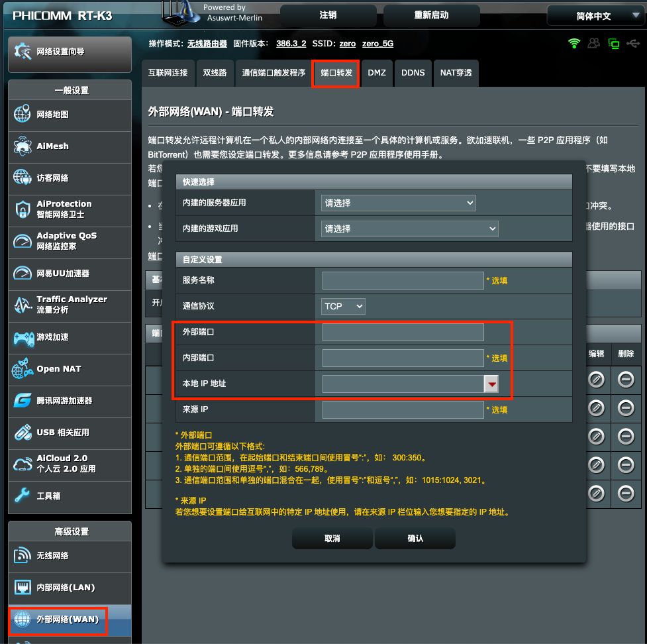Open 无线网络 wireless settings
Image resolution: width=647 pixels, height=644 pixels.
click(70, 556)
